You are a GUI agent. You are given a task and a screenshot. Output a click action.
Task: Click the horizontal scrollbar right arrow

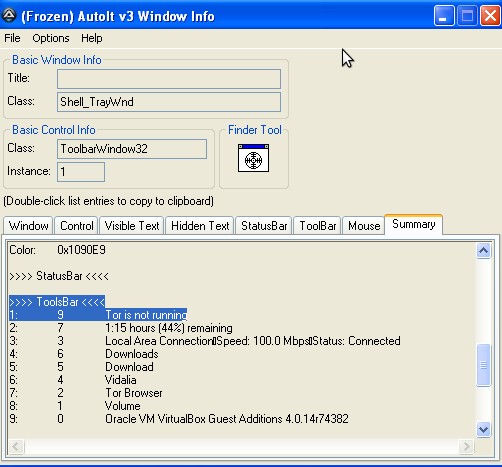coord(466,446)
